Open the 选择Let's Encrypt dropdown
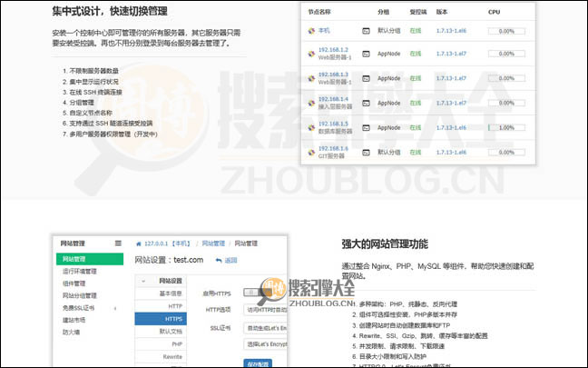588x368 pixels. (x=265, y=344)
